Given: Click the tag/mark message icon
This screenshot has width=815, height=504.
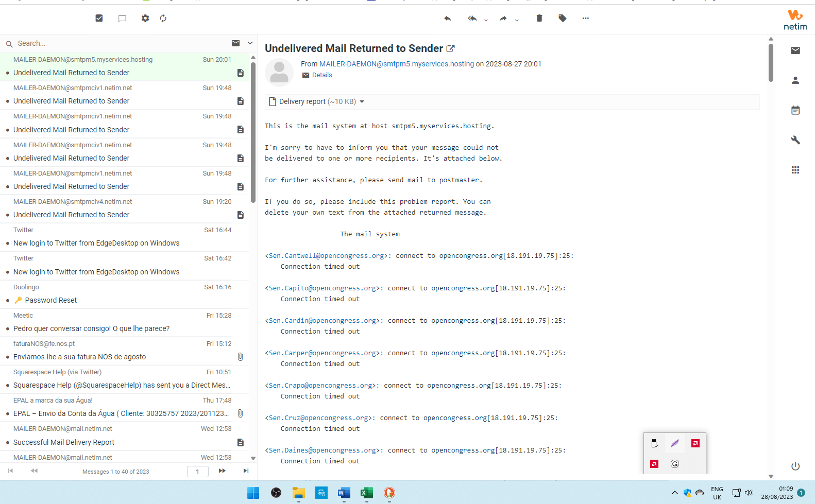Looking at the screenshot, I should click(x=563, y=19).
